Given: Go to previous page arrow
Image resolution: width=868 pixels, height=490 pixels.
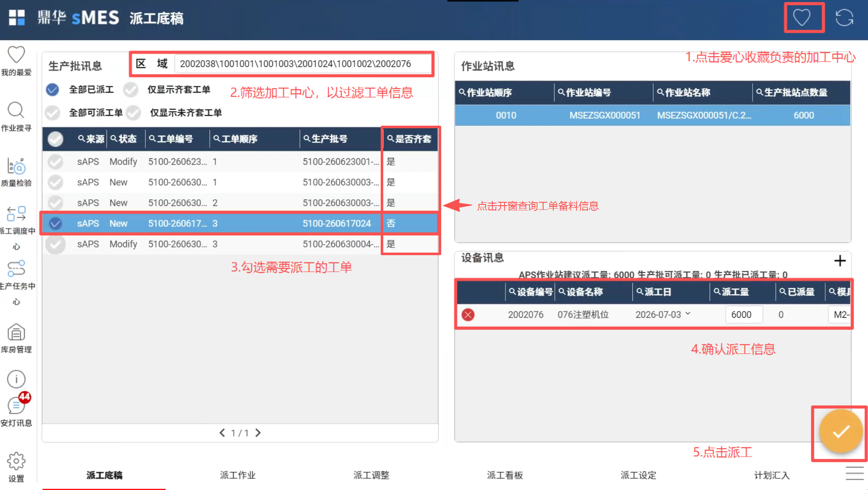Looking at the screenshot, I should point(222,432).
